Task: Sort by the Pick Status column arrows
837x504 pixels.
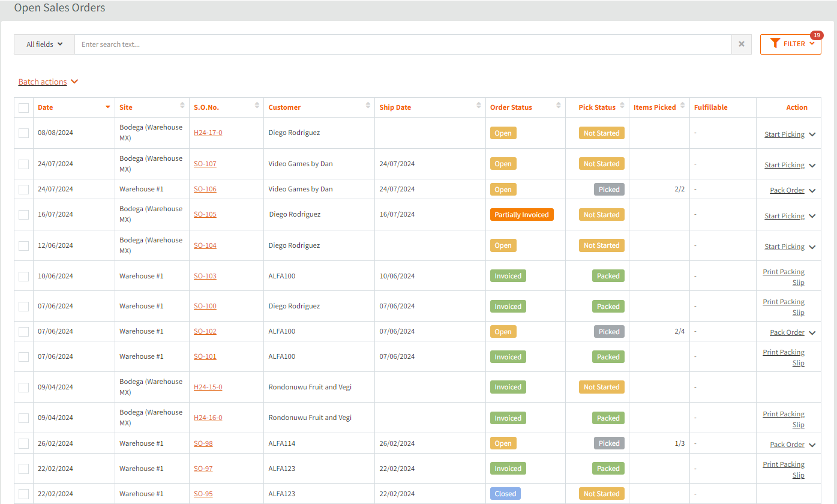Action: point(622,106)
